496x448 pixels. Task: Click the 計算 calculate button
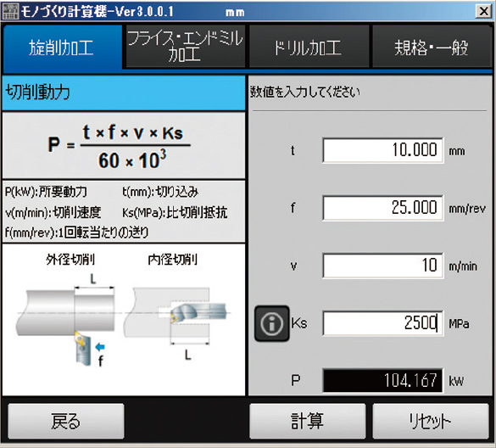pyautogui.click(x=308, y=421)
